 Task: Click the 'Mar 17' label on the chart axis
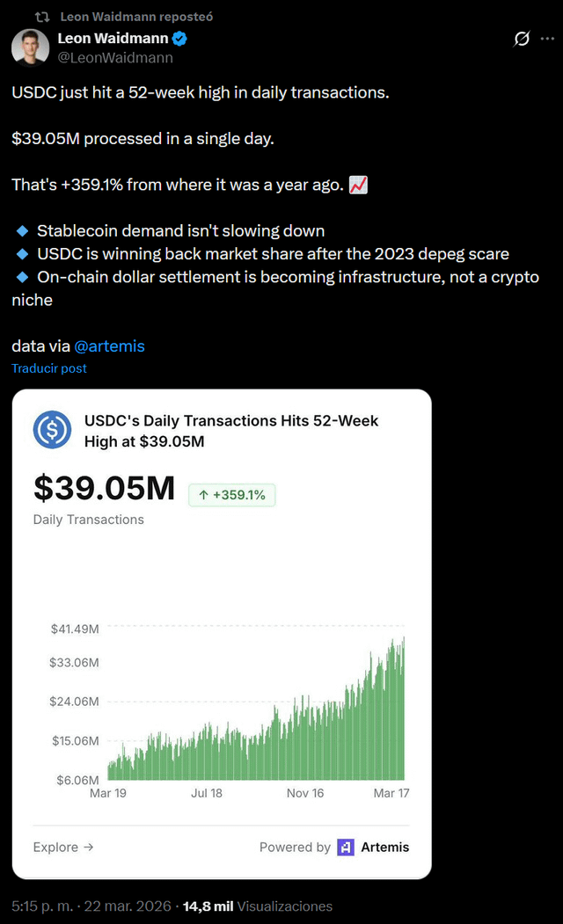pyautogui.click(x=391, y=793)
